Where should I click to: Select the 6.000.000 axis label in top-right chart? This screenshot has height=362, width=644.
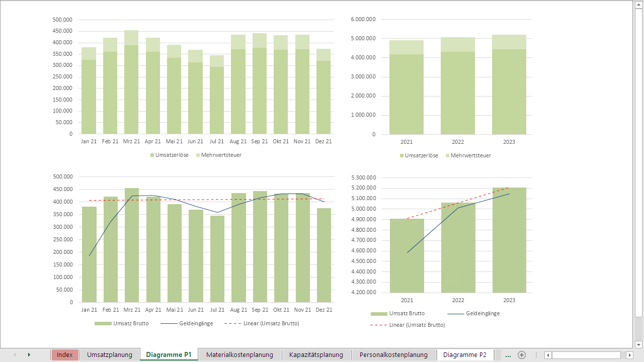click(363, 19)
